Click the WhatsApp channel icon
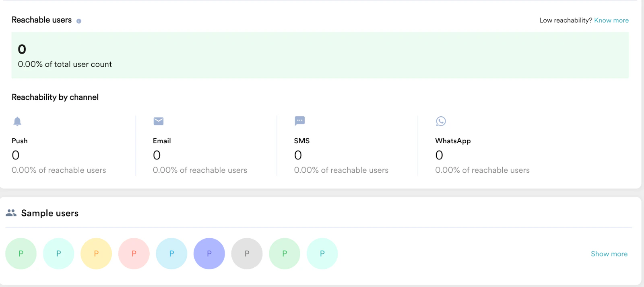This screenshot has height=287, width=644. [441, 121]
